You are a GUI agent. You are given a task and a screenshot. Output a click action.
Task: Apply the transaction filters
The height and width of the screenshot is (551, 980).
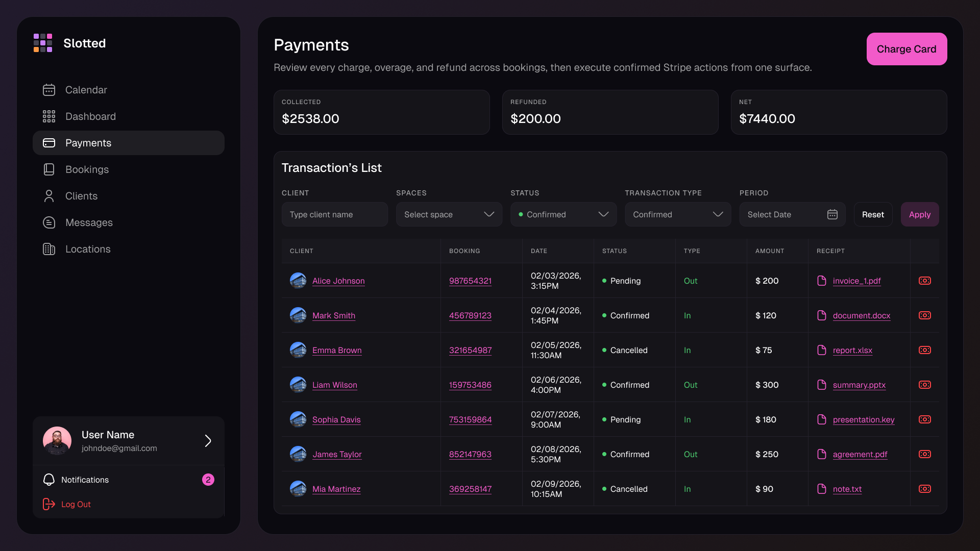(920, 214)
